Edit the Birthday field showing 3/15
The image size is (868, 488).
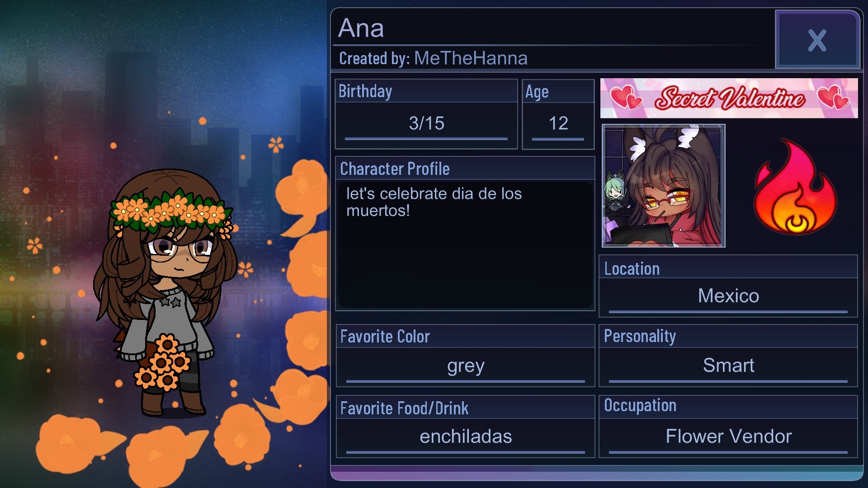[x=426, y=123]
